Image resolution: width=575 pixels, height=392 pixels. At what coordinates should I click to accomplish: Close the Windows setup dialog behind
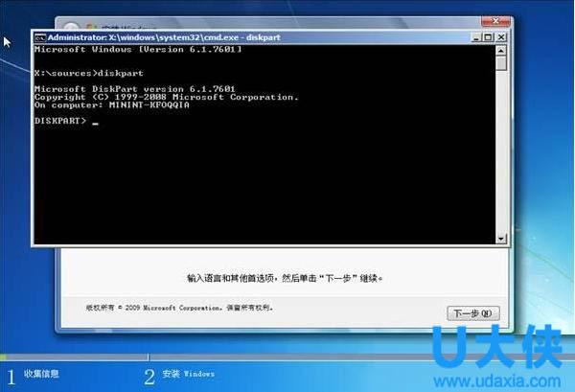(x=495, y=21)
